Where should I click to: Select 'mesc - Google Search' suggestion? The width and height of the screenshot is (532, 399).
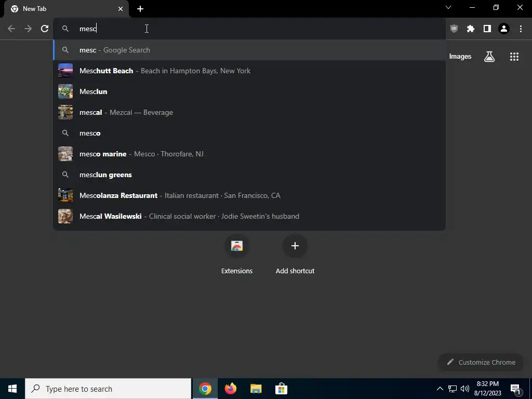(249, 50)
